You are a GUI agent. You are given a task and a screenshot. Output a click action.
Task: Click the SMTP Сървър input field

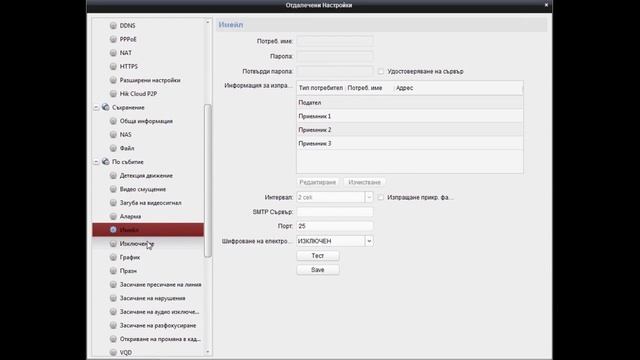click(x=335, y=212)
